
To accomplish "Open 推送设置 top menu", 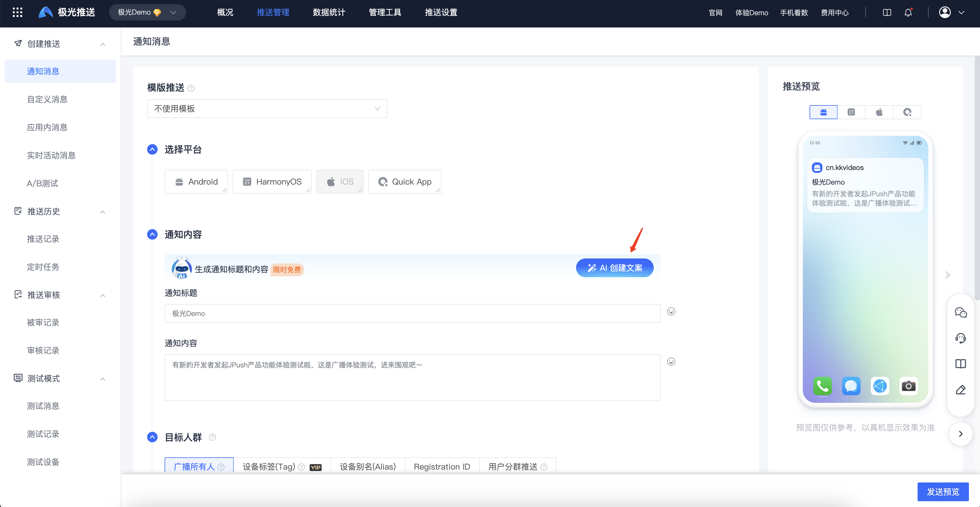I will pyautogui.click(x=441, y=13).
